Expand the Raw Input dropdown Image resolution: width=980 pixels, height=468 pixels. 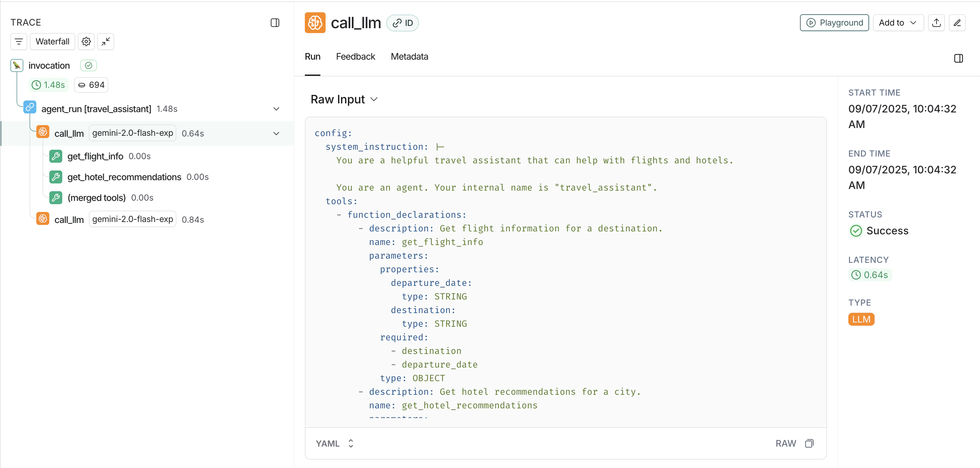tap(343, 99)
